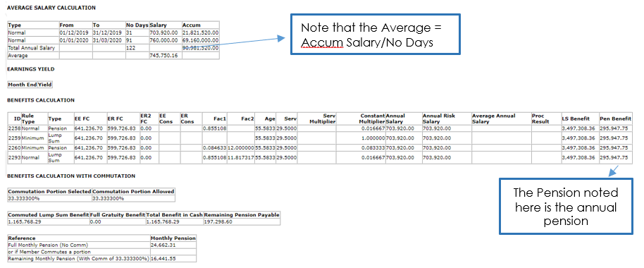Screen dimensions: 644x268
Task: Select the To date 31/12/2019
Action: [107, 32]
